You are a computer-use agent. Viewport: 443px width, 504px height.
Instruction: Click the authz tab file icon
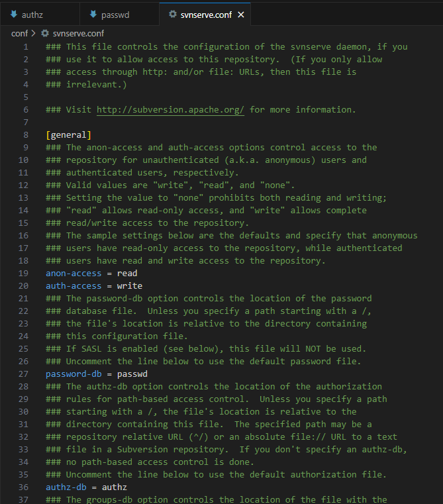point(14,14)
